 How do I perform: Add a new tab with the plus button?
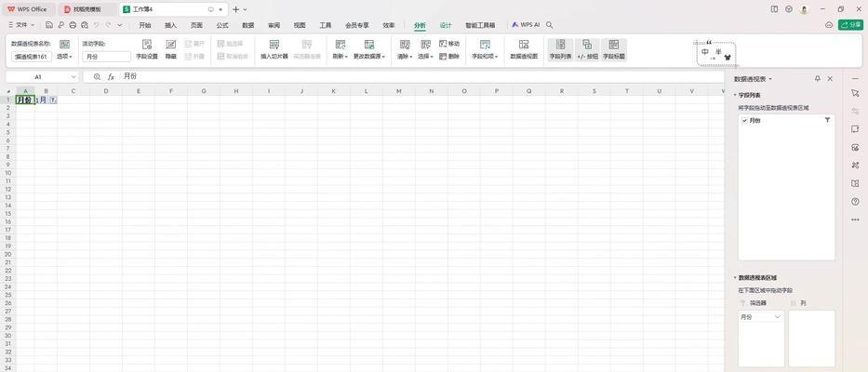[x=235, y=9]
